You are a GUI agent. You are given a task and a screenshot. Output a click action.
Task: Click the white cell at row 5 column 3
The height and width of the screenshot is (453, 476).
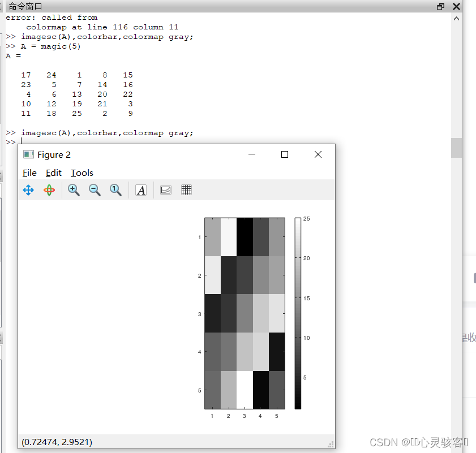click(245, 390)
